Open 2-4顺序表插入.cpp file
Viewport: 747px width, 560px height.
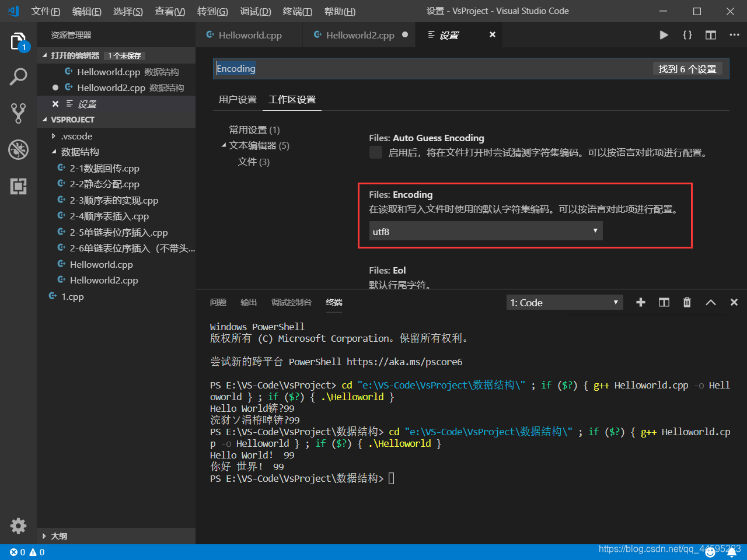pos(109,216)
